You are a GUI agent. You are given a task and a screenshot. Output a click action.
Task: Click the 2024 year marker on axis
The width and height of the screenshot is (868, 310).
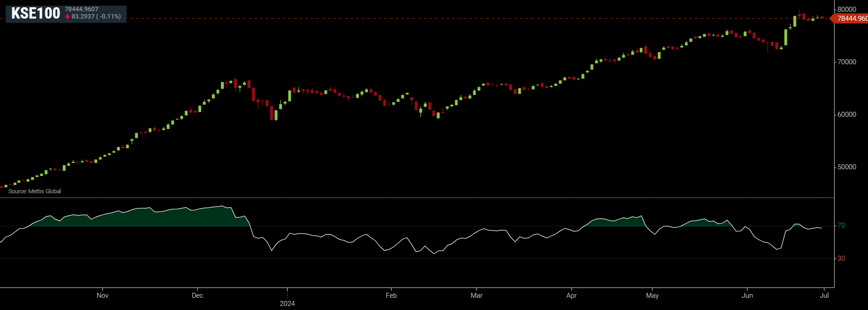[x=287, y=304]
